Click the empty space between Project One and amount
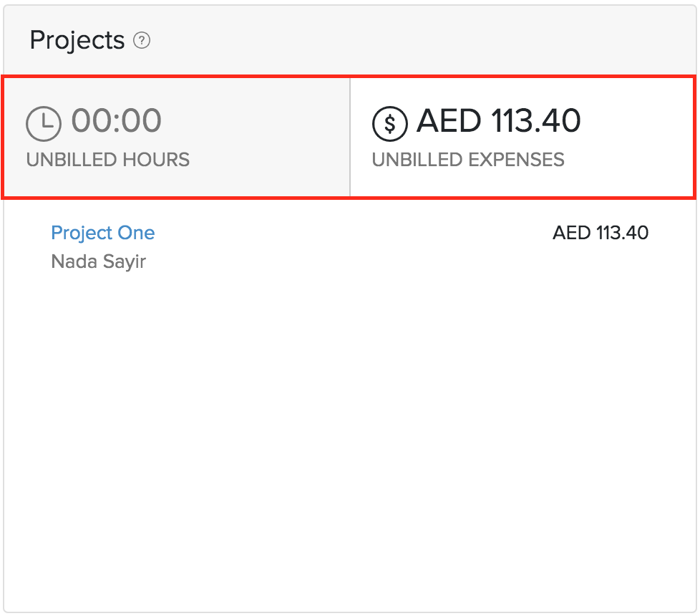Viewport: 700px width, 616px height. click(x=351, y=234)
